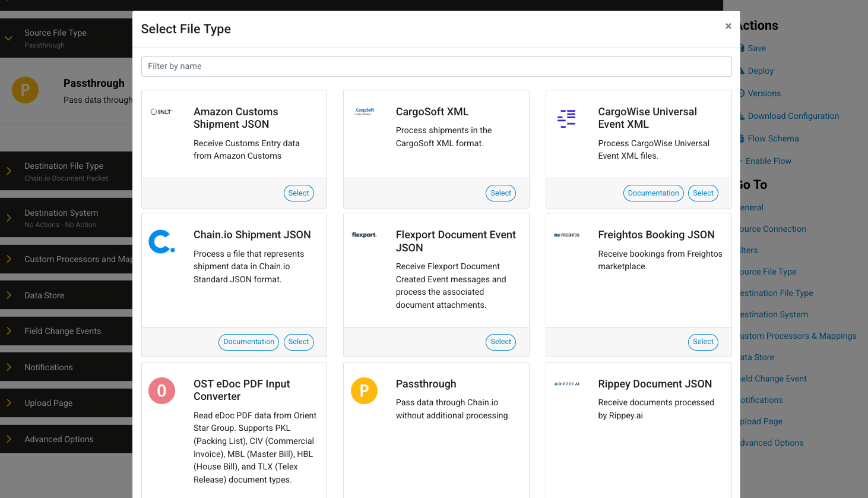Viewport: 868px width, 498px height.
Task: Open Documentation for Chain.io Shipment JSON
Action: click(x=249, y=342)
